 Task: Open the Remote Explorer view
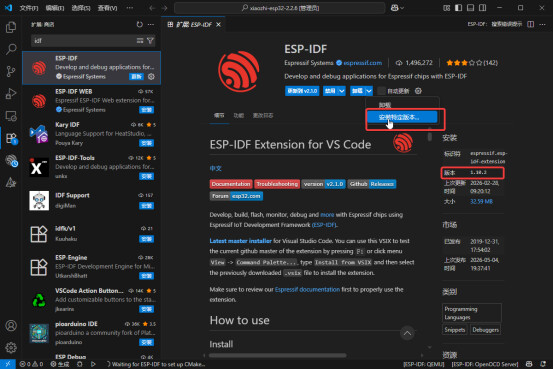pyautogui.click(x=11, y=116)
